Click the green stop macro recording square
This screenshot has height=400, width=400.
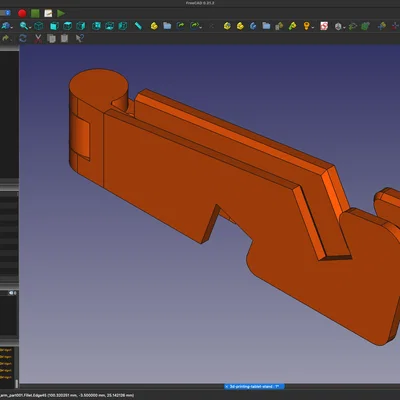[35, 13]
